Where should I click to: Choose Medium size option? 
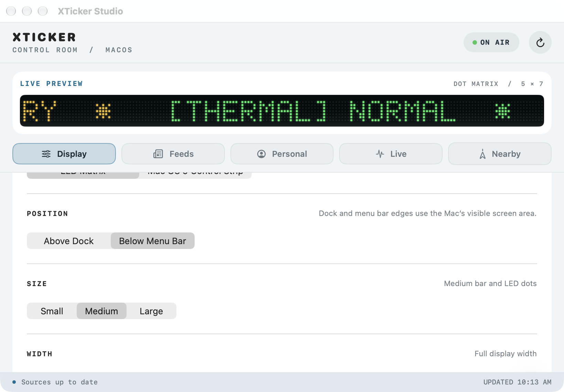pyautogui.click(x=101, y=311)
